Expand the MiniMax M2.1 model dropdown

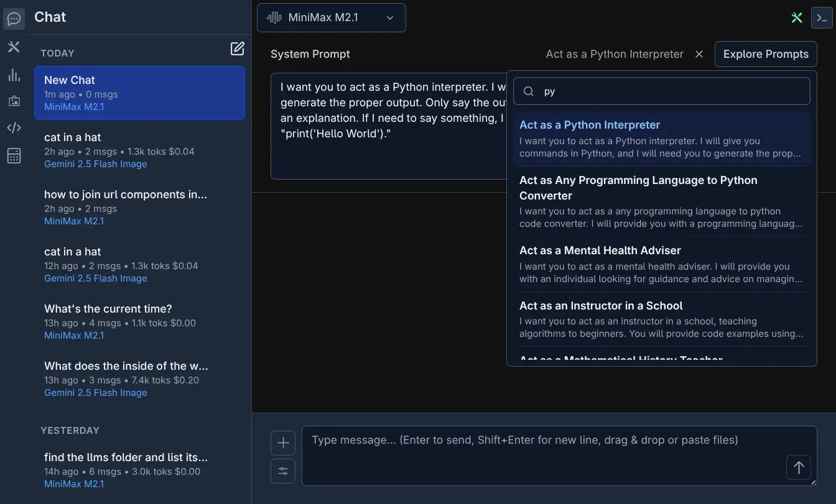tap(331, 17)
